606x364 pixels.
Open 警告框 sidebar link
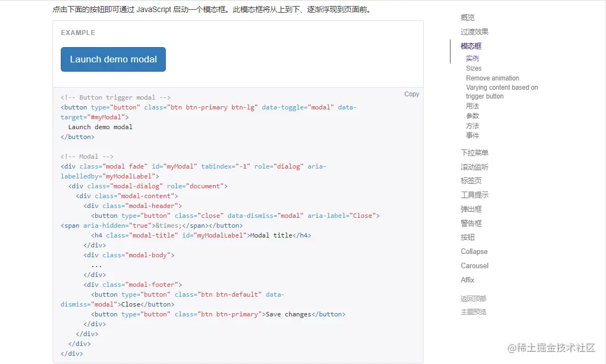(471, 223)
